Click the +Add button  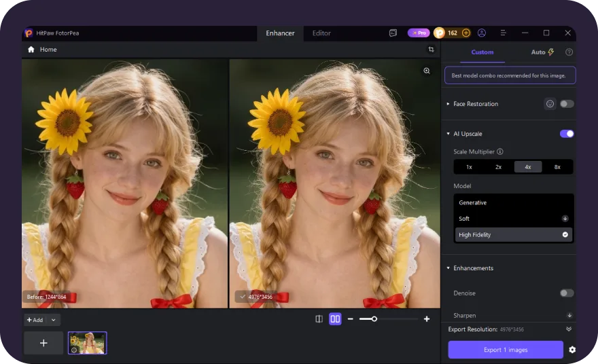click(x=35, y=320)
